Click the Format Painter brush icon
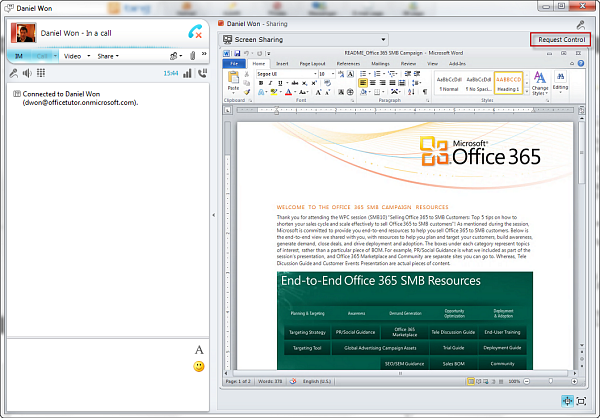 (247, 92)
